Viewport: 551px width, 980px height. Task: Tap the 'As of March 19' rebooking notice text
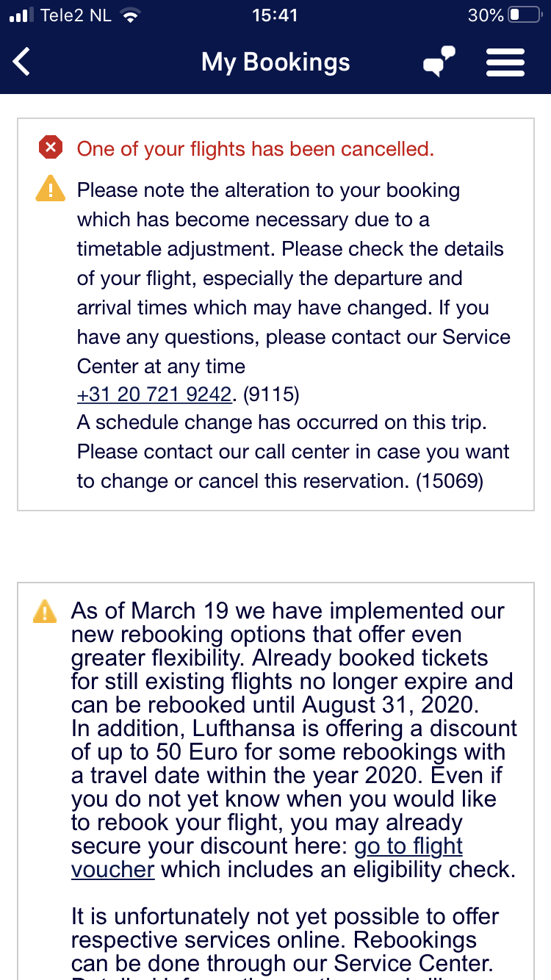pyautogui.click(x=292, y=705)
